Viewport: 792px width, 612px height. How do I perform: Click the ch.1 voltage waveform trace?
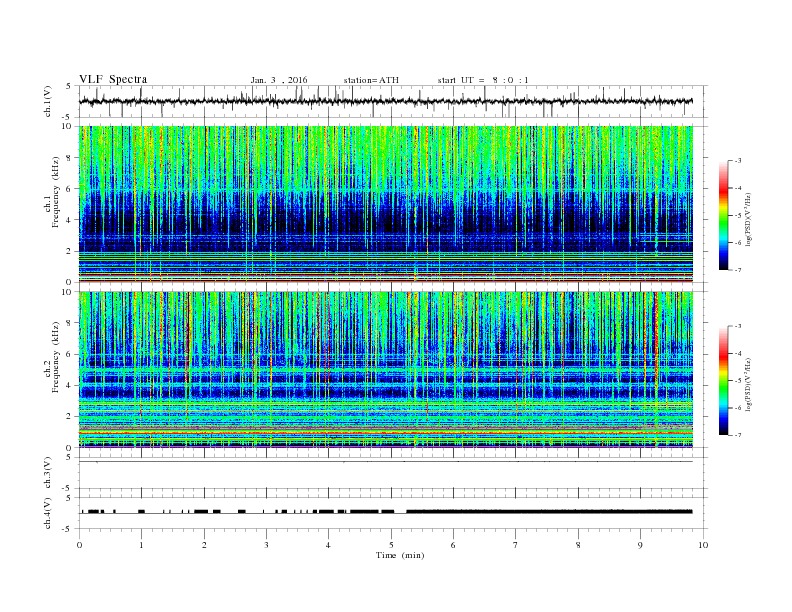(385, 101)
